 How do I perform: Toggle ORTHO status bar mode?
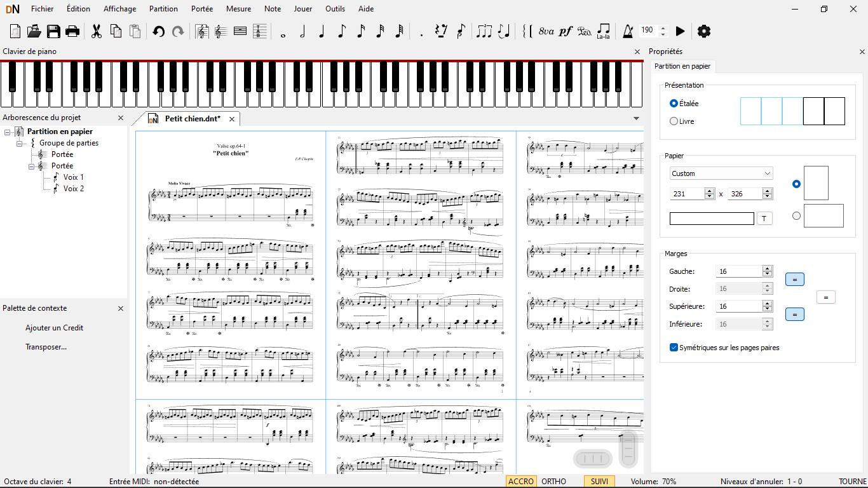click(x=553, y=482)
